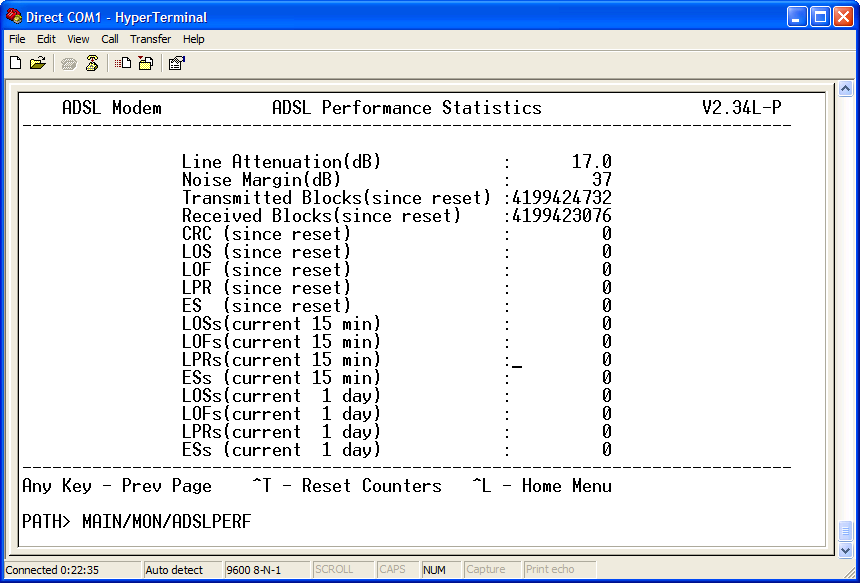Select the Disconnect phone icon
The height and width of the screenshot is (583, 860).
92,62
